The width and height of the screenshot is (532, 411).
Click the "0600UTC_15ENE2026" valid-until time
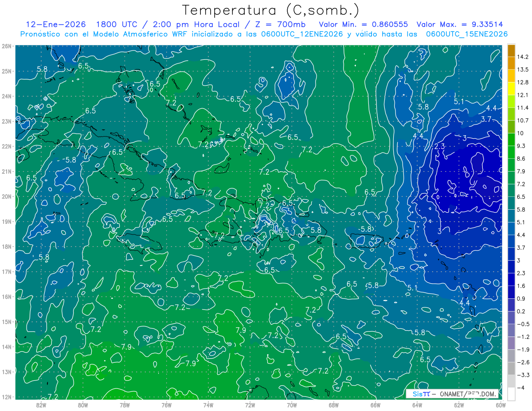click(466, 34)
